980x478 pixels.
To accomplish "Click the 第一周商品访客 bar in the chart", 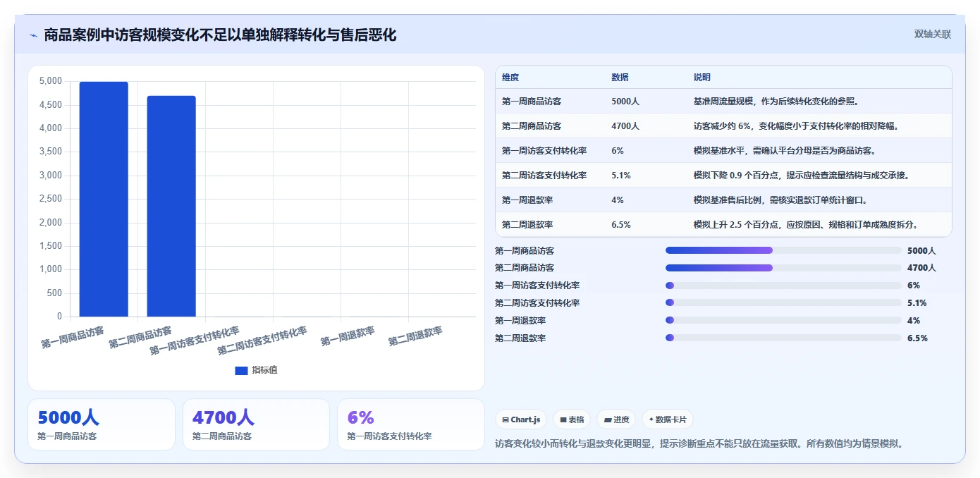I will point(104,199).
